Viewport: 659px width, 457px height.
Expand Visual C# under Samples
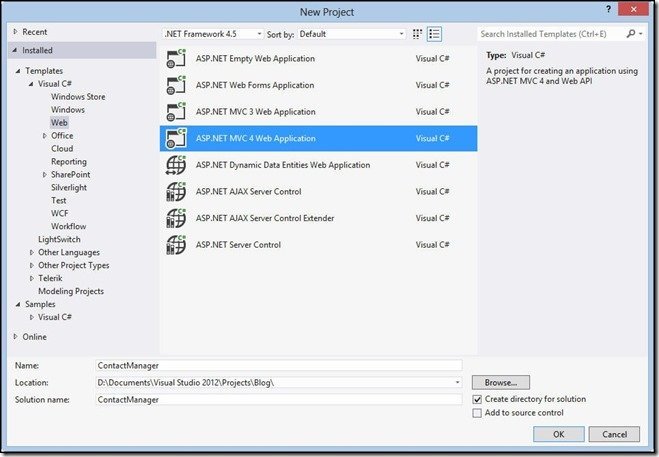(32, 317)
